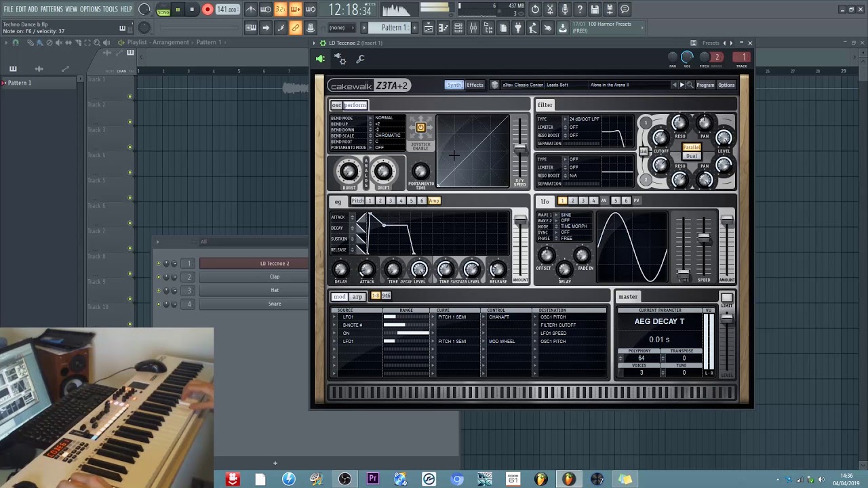Toggle the filter Link button
Image resolution: width=868 pixels, height=488 pixels.
(644, 151)
